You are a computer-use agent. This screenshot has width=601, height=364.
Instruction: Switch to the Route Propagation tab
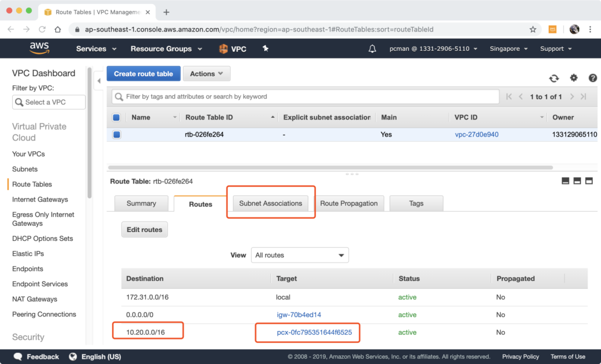pos(349,203)
